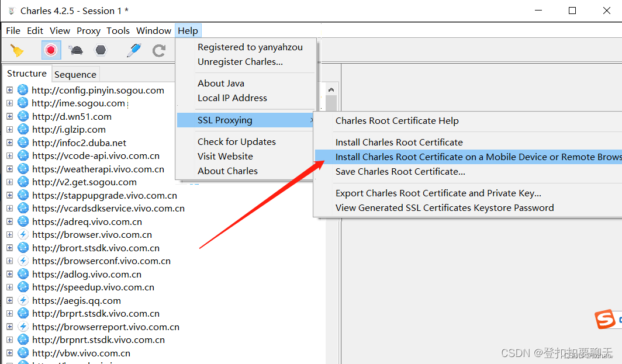Image resolution: width=622 pixels, height=364 pixels.
Task: Expand the brpnrt.stsdk.vivo.com.cn node
Action: (9, 340)
